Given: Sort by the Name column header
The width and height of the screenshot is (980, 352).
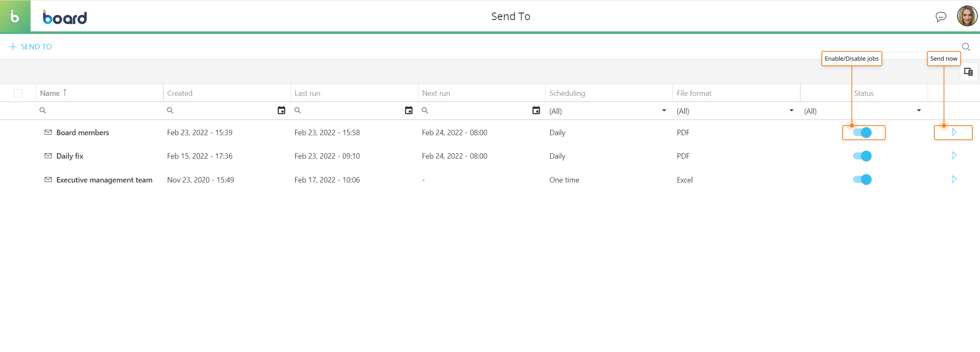Looking at the screenshot, I should click(50, 93).
